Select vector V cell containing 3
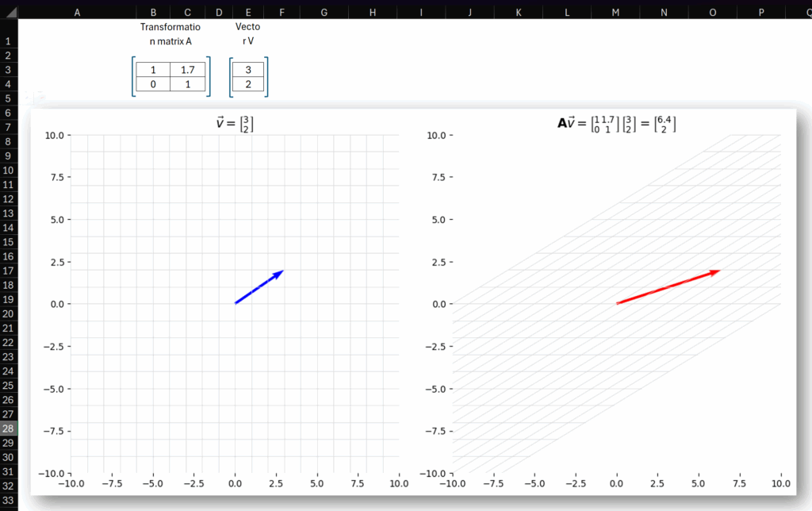This screenshot has height=511, width=812. 248,70
